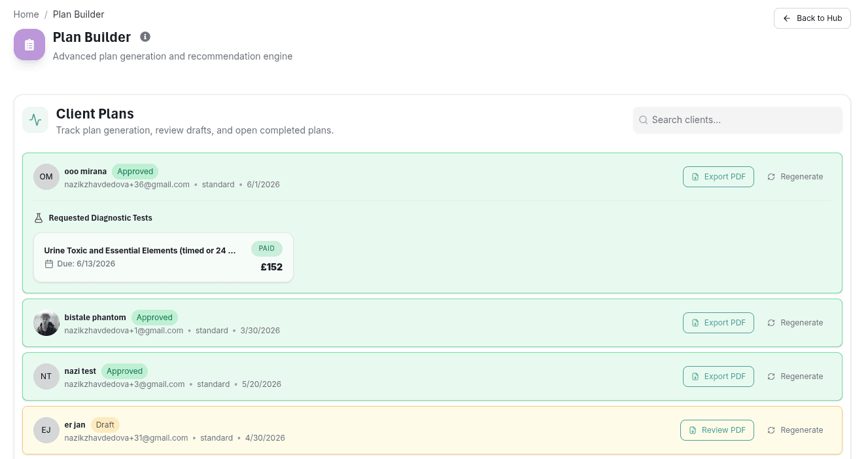Click the Draft badge next to er jan
This screenshot has width=868, height=459.
coord(105,425)
